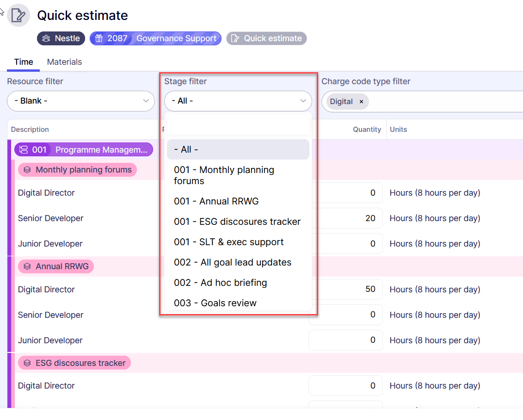This screenshot has width=523, height=420.
Task: Open the Resource filter dropdown
Action: [x=81, y=101]
